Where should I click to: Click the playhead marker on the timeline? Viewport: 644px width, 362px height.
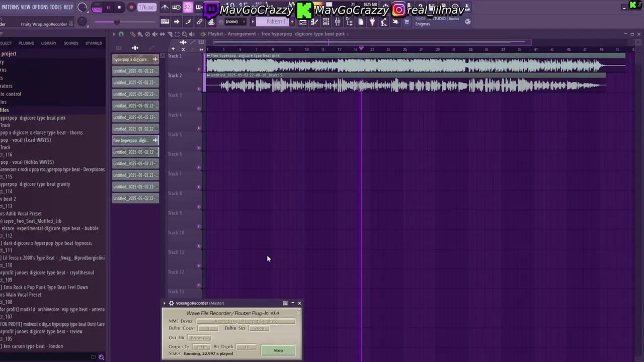361,48
